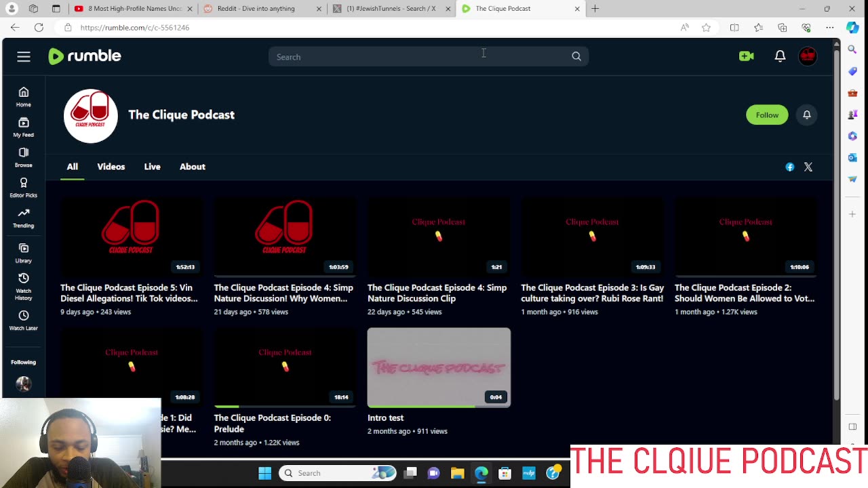The width and height of the screenshot is (868, 488).
Task: Click the green upload video camera icon
Action: (x=747, y=56)
